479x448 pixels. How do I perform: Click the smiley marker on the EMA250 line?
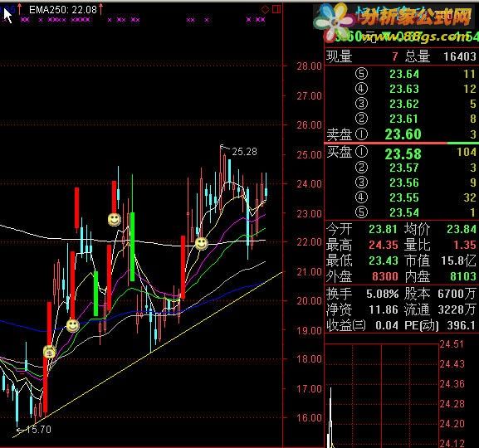[202, 243]
